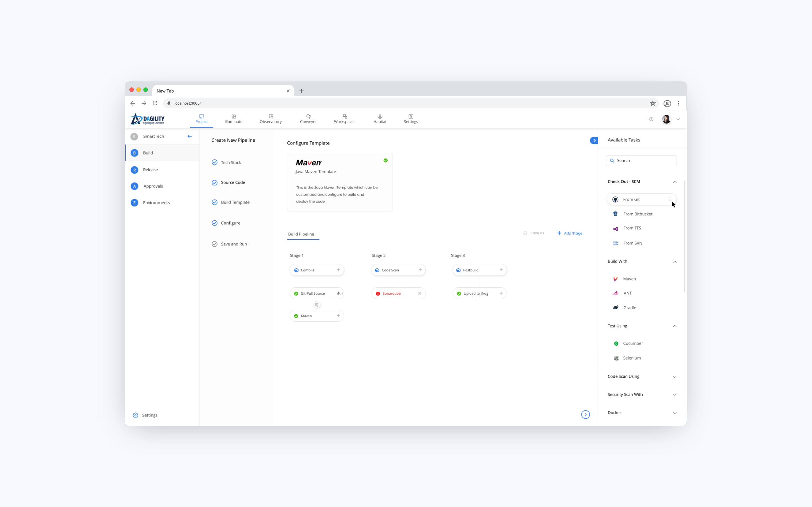Remove the Sonarqube task with its X icon
Screen dimensions: 812x507
pyautogui.click(x=419, y=293)
